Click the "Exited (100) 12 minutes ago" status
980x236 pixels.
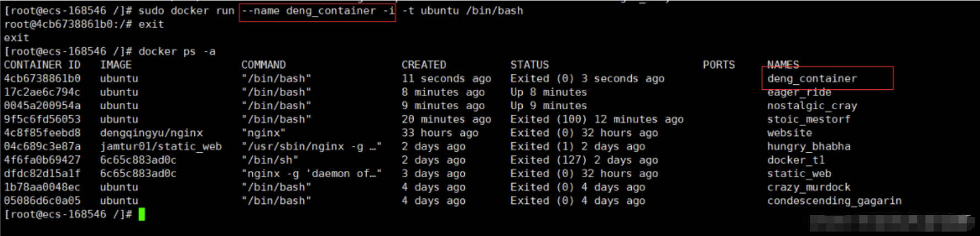597,119
